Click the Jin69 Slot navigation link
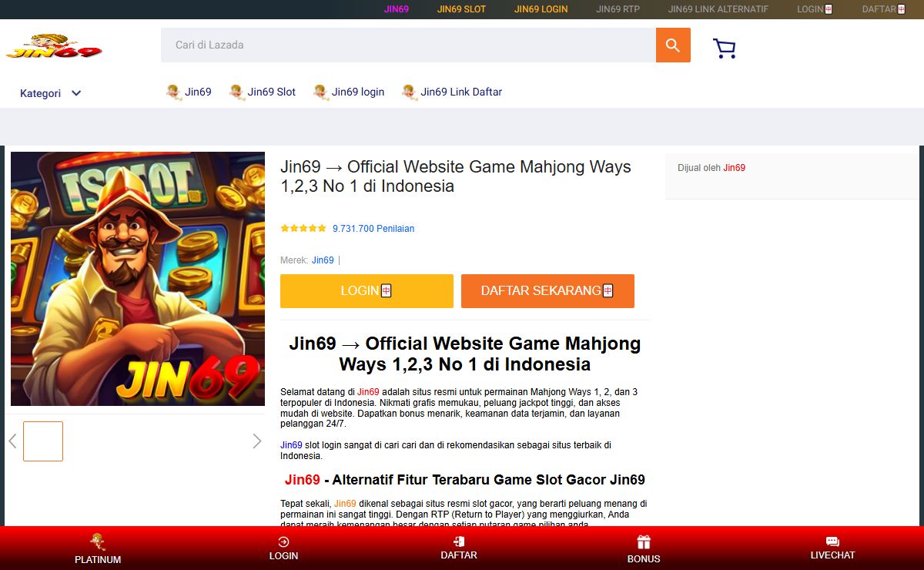The width and height of the screenshot is (924, 570). 272,92
